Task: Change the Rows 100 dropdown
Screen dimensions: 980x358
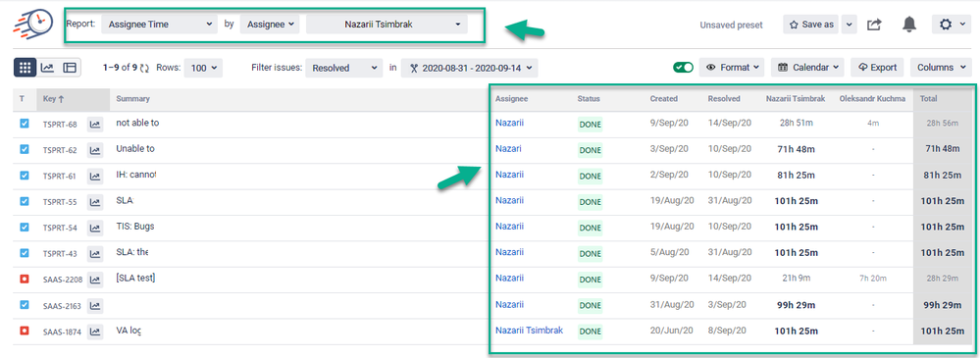Action: (203, 68)
